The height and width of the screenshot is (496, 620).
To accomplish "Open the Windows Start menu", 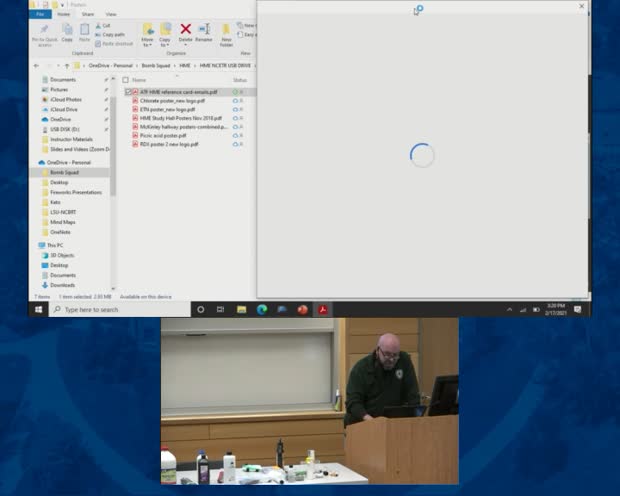I will [38, 309].
